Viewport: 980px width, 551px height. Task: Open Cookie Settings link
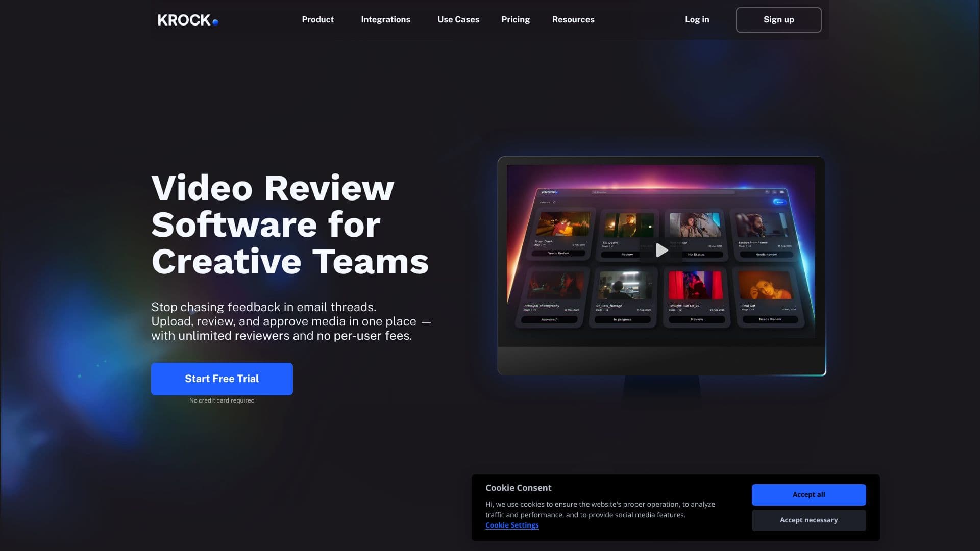[x=512, y=525]
